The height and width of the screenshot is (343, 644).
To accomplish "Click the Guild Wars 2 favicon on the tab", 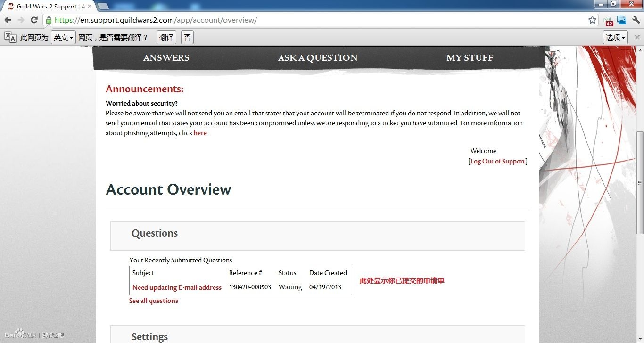I will 10,6.
